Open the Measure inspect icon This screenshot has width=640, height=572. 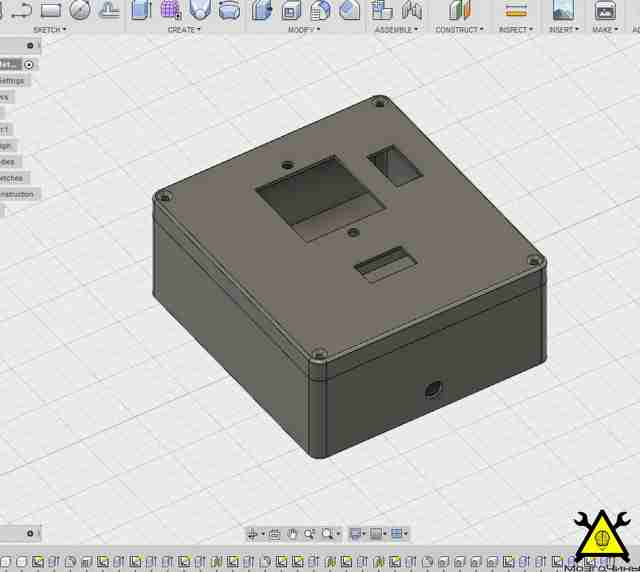coord(516,10)
